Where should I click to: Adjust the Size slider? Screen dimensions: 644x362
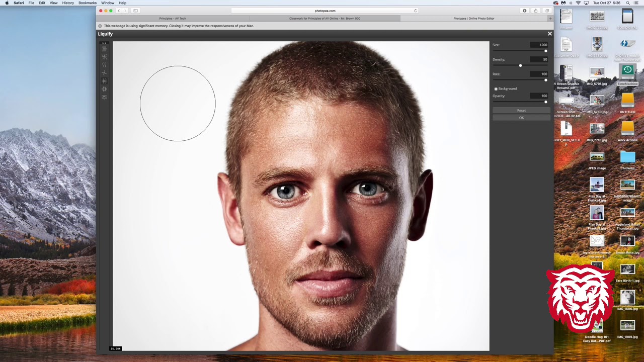click(x=520, y=51)
